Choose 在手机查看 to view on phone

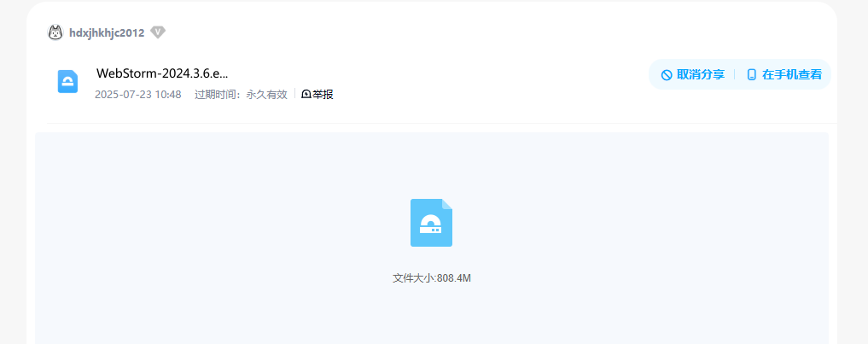point(784,75)
